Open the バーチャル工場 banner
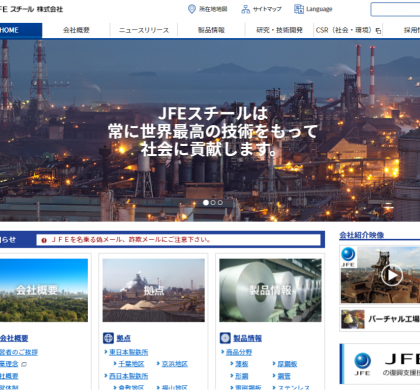 point(380,319)
